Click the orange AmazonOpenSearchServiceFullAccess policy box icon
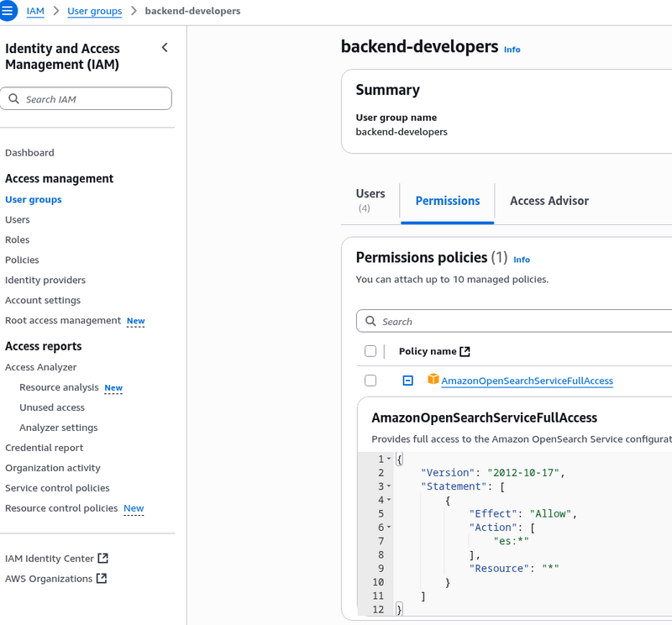Screen dimensions: 672x625 pos(433,380)
